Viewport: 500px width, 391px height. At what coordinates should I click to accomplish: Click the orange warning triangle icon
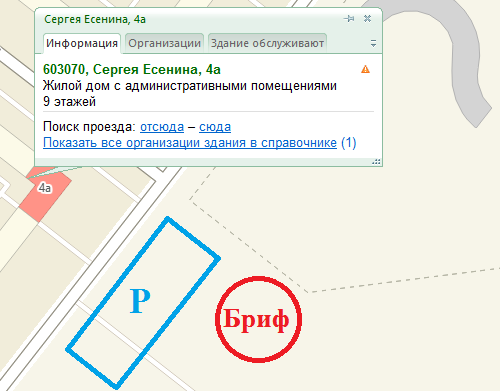(365, 69)
